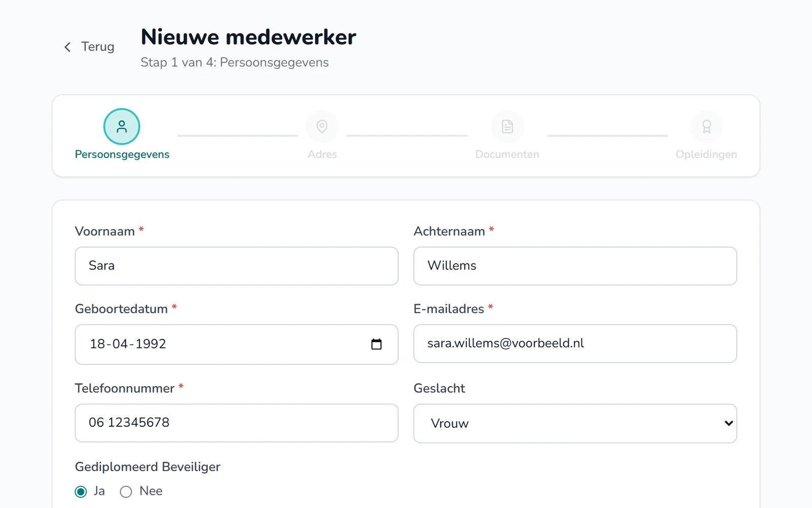
Task: Go to the Opleidingen step label
Action: (706, 154)
